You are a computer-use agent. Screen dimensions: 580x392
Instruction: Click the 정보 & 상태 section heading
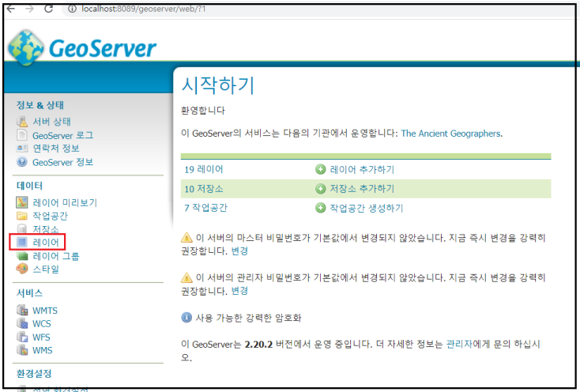click(x=40, y=105)
